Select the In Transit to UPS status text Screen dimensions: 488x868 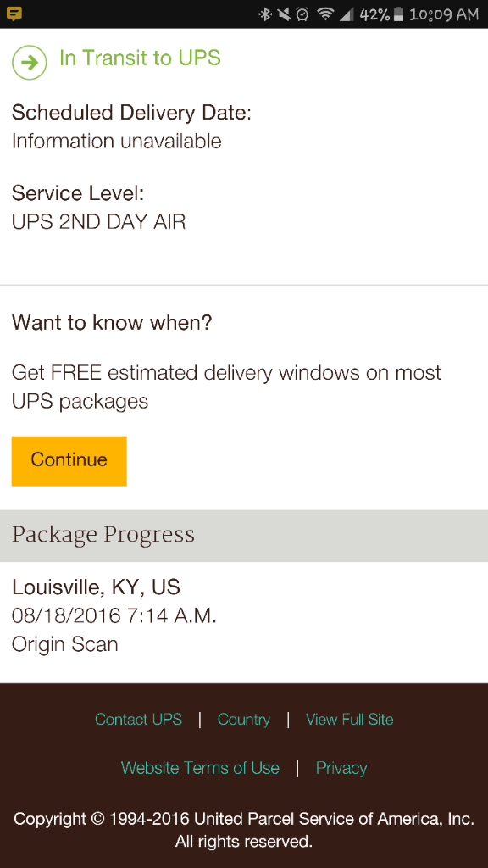click(x=140, y=58)
